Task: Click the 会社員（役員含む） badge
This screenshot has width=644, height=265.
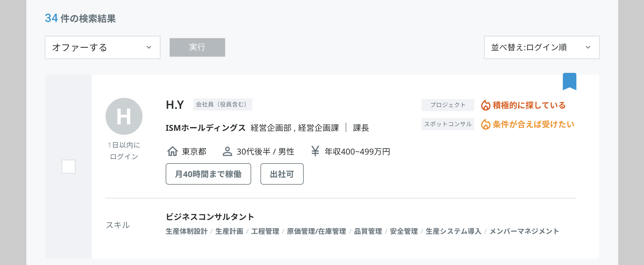Action: point(223,104)
